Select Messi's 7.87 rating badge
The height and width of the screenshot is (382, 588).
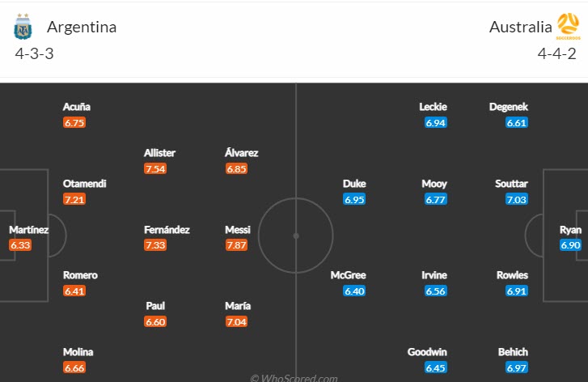tap(237, 244)
